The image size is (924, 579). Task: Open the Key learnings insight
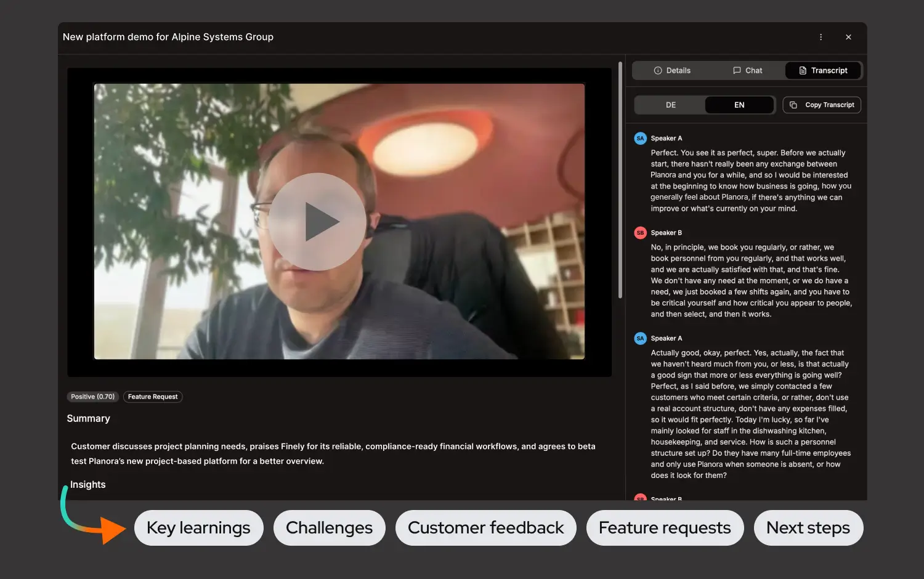(x=198, y=528)
